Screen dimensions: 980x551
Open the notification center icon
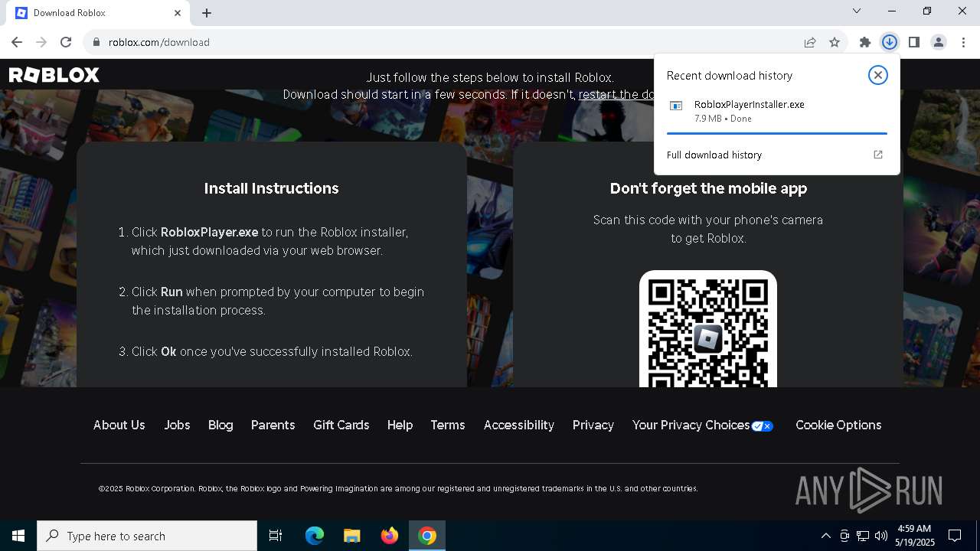point(955,536)
